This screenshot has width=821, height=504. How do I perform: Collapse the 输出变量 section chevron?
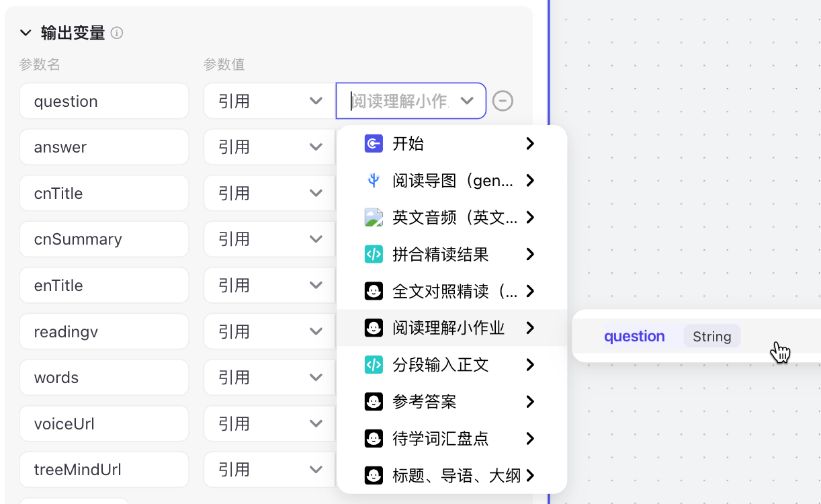(x=26, y=32)
